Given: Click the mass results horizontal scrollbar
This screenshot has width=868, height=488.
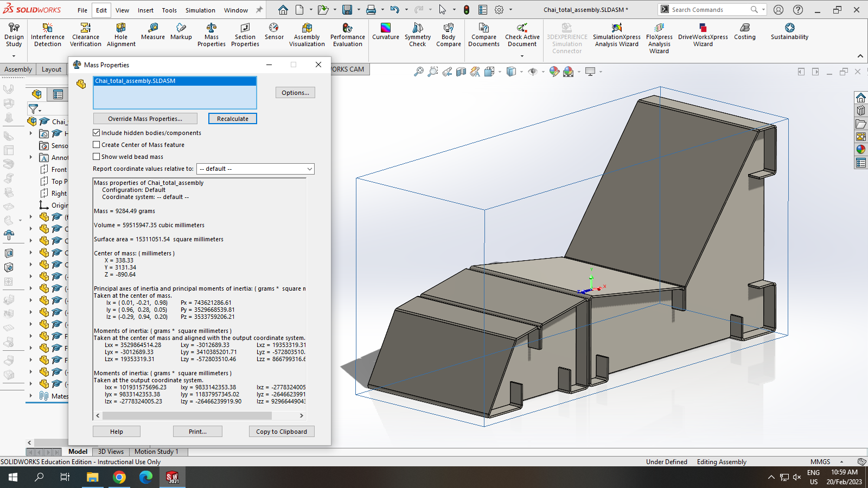Looking at the screenshot, I should point(186,416).
